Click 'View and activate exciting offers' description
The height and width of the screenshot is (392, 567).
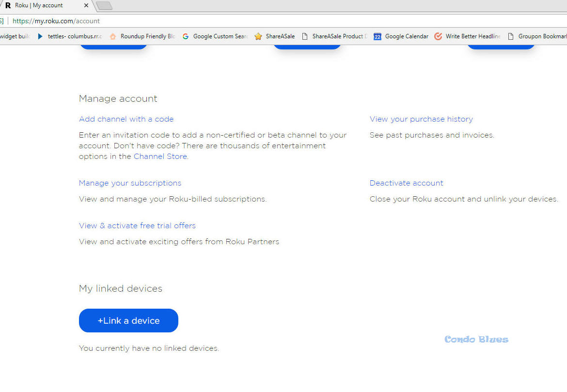(x=179, y=242)
